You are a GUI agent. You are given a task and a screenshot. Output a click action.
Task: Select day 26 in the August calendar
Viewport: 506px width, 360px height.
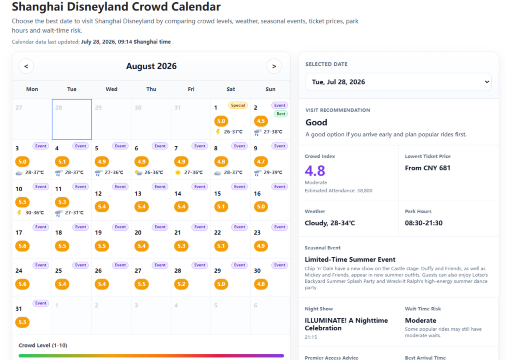[x=112, y=278]
